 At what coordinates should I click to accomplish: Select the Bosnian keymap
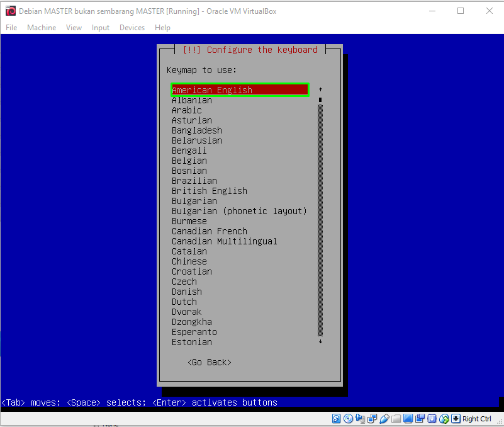click(189, 171)
